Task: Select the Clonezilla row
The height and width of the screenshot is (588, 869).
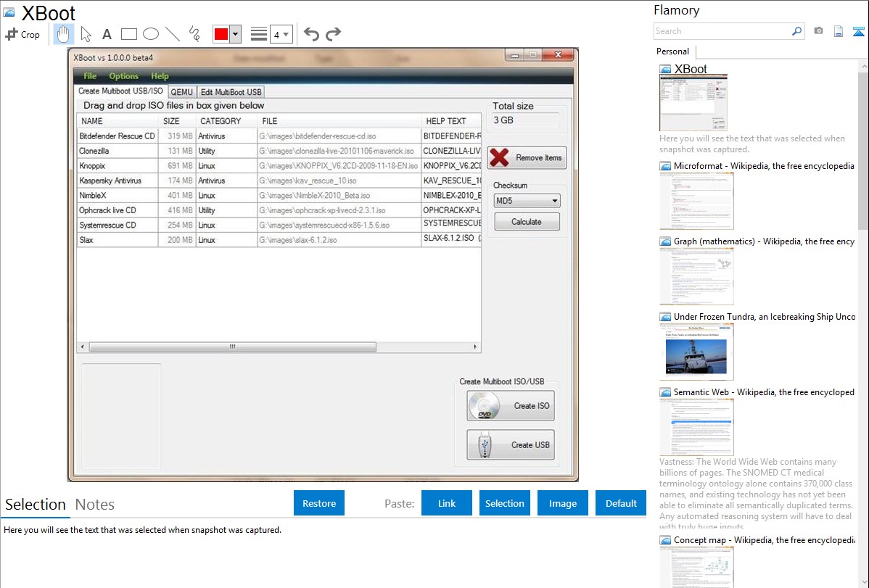Action: pyautogui.click(x=279, y=151)
